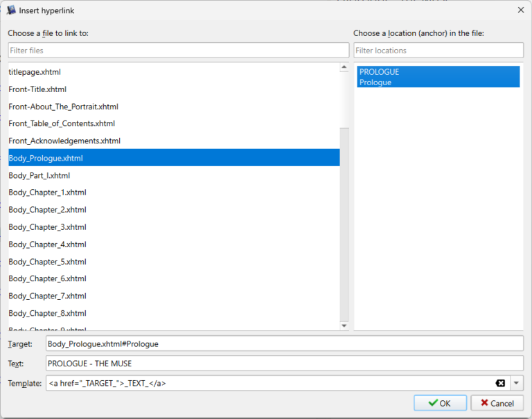Select Body_Chapter_5.xhtml file
The image size is (532, 419).
(x=47, y=262)
